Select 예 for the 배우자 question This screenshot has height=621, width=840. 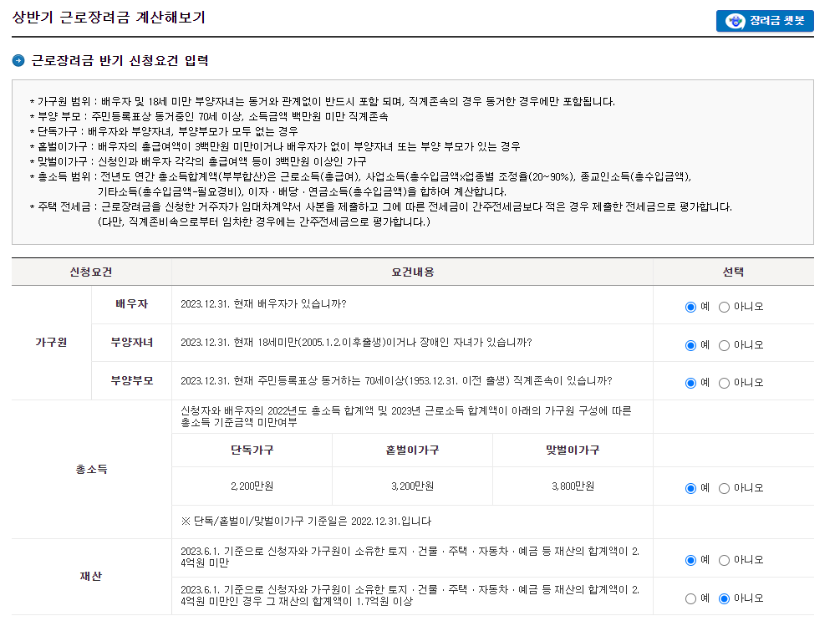point(691,306)
